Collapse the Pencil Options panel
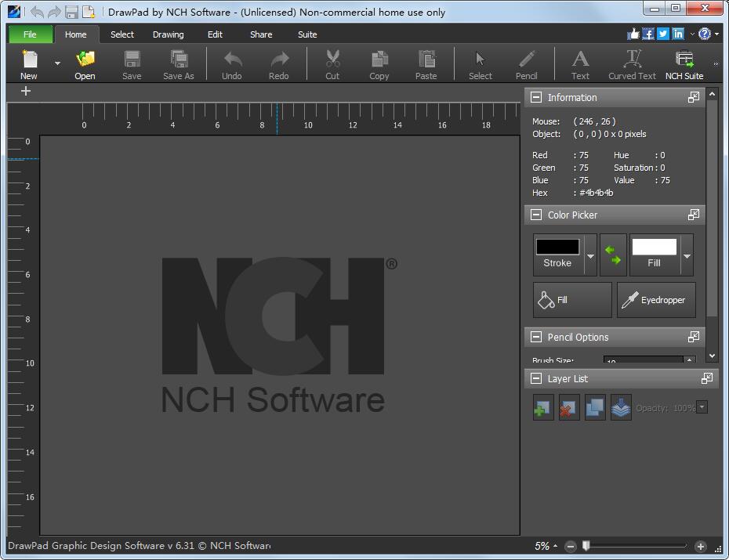This screenshot has width=729, height=560. point(536,337)
